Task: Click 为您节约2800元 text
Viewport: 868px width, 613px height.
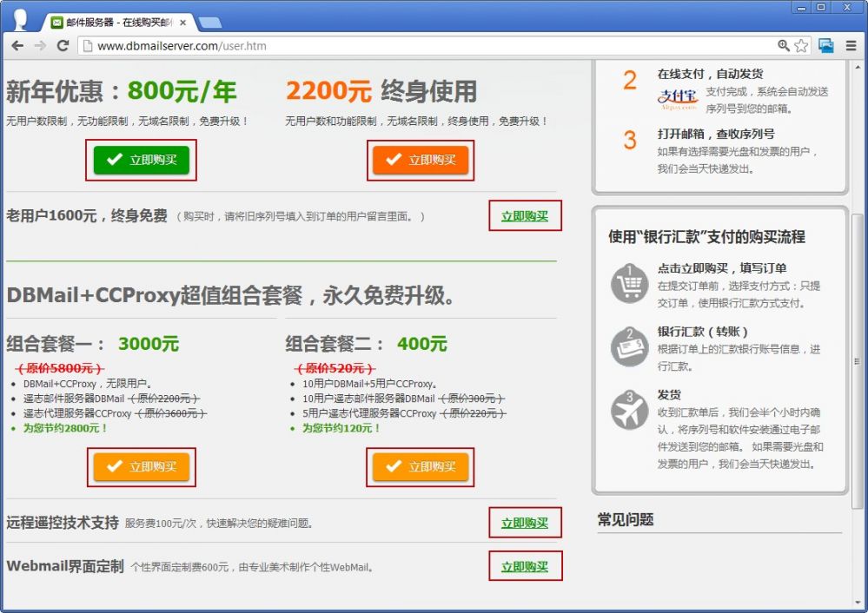Action: click(65, 428)
